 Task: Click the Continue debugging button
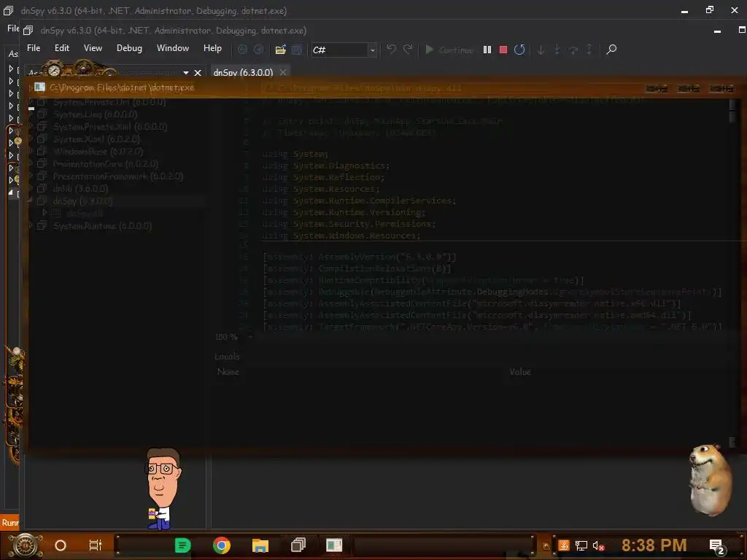[449, 50]
